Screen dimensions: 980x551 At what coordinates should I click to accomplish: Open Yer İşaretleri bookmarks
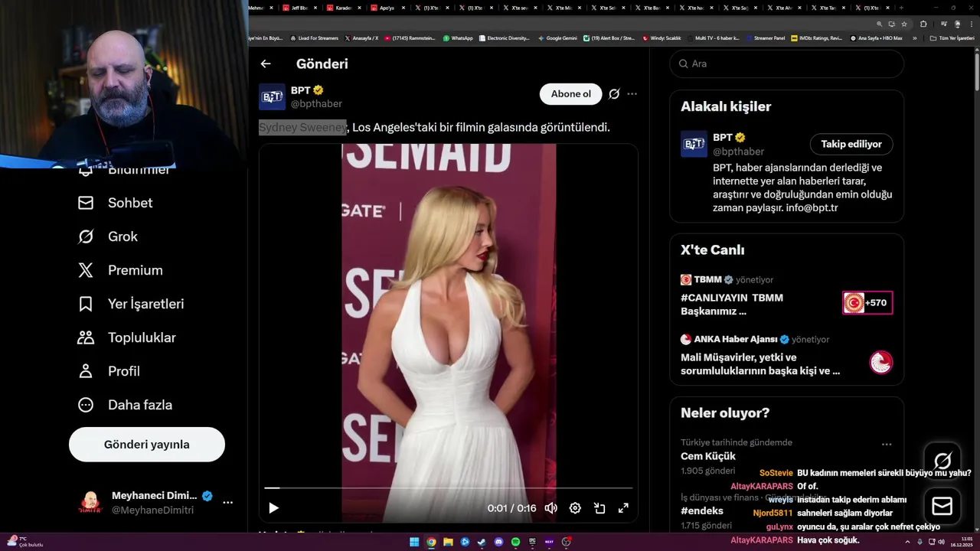pyautogui.click(x=131, y=304)
